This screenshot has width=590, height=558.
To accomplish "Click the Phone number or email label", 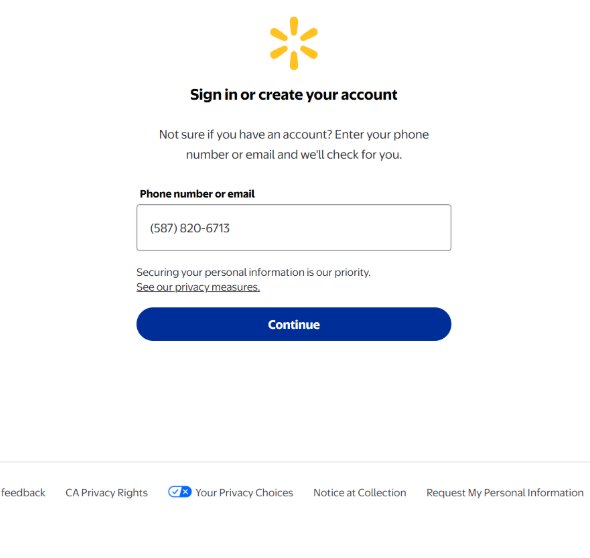I will [x=197, y=194].
